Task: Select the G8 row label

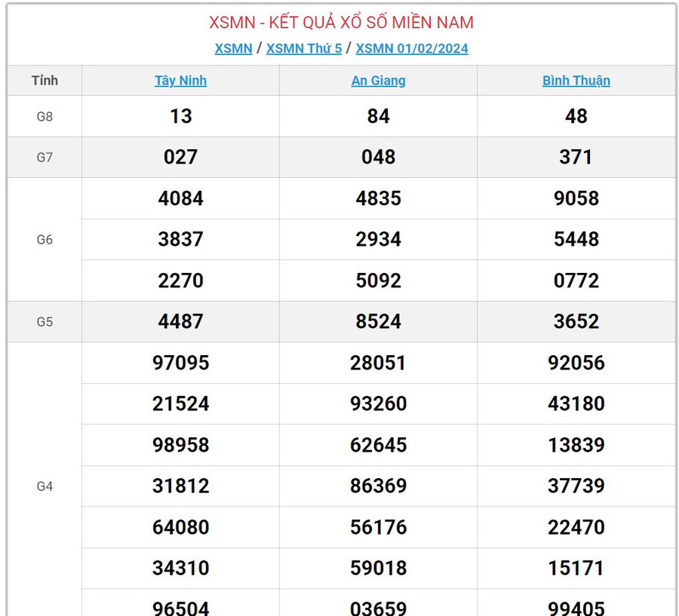Action: tap(45, 116)
